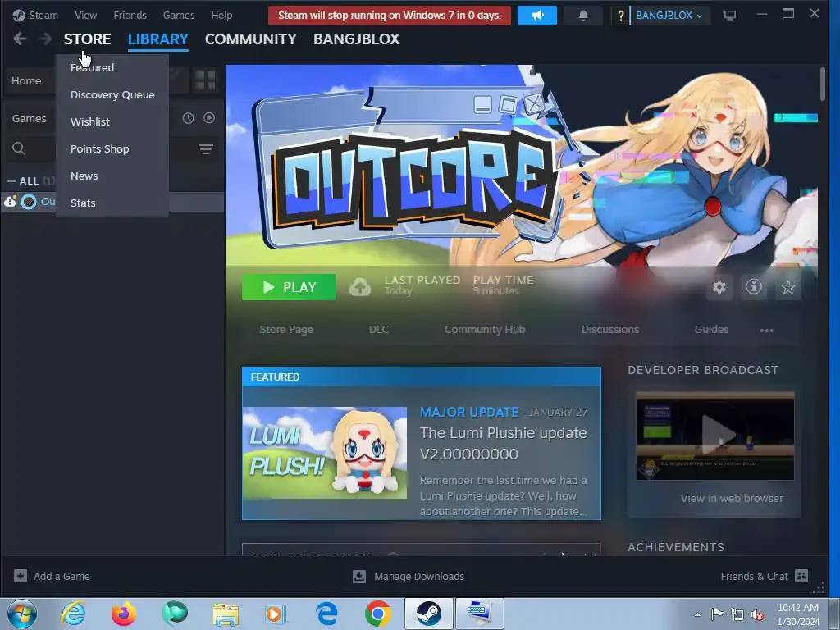840x630 pixels.
Task: Click the vertical scrollbar thumb
Action: (x=823, y=84)
